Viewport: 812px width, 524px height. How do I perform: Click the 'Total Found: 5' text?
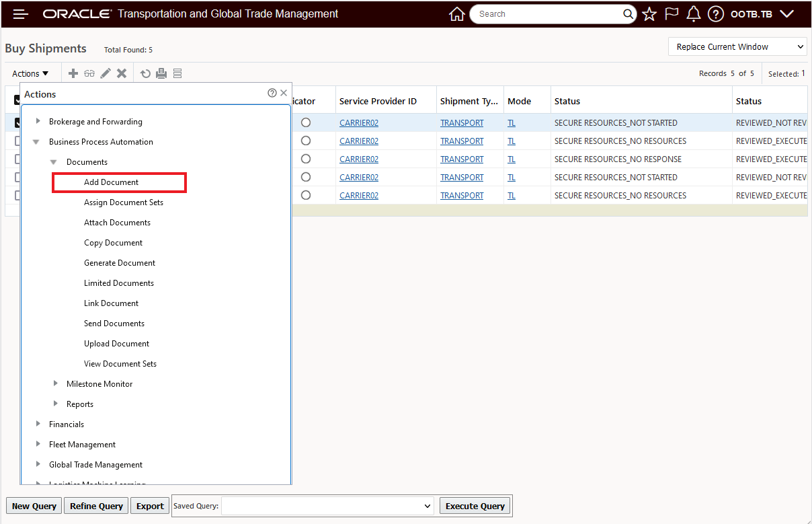click(128, 50)
